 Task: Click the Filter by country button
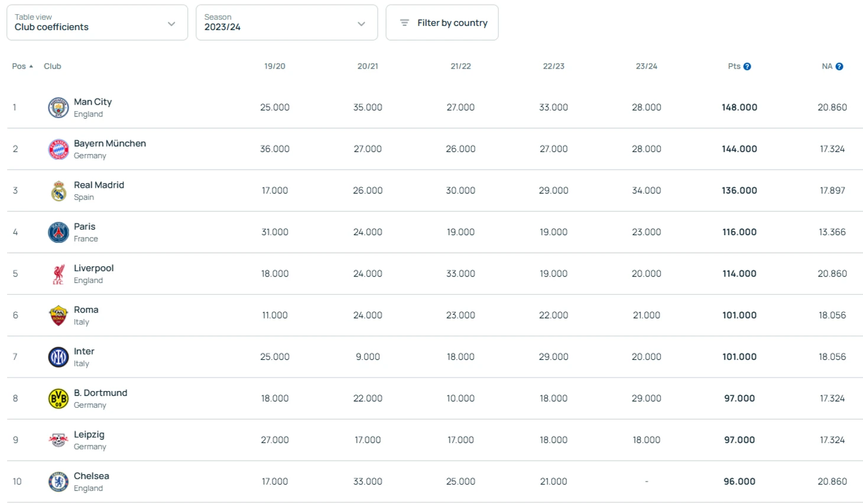pos(442,23)
